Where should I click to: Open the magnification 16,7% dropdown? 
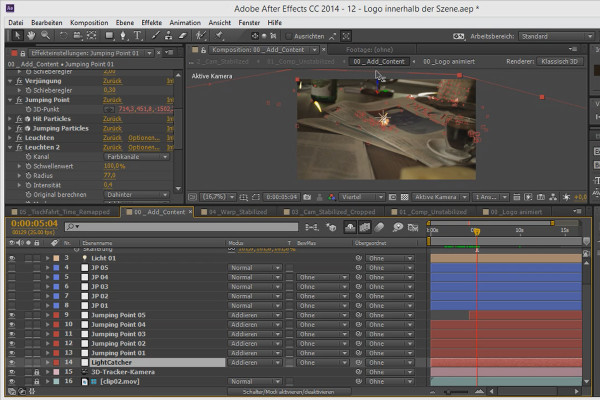pos(218,197)
